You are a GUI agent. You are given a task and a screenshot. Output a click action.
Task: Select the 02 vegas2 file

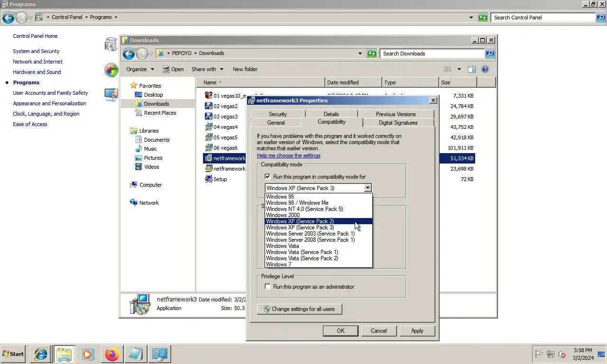pos(221,106)
